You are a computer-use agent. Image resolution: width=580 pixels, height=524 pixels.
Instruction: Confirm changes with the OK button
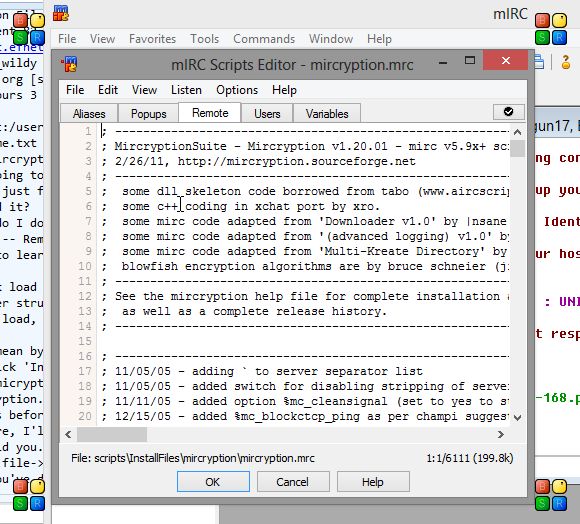[x=213, y=481]
